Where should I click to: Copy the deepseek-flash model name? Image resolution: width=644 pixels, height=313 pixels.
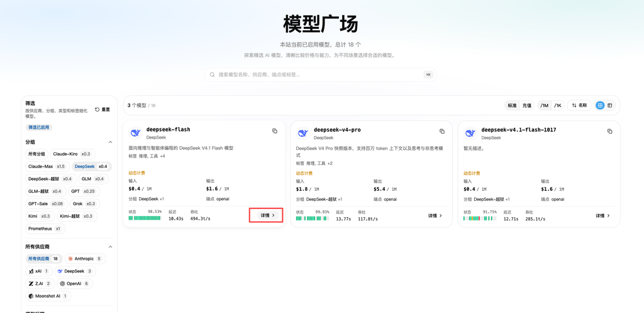tap(275, 131)
